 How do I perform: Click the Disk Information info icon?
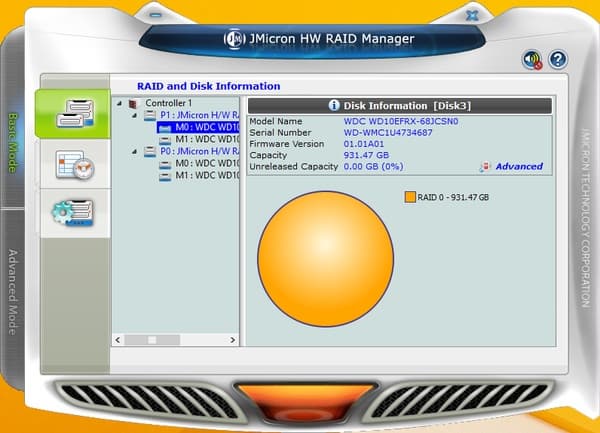point(334,105)
